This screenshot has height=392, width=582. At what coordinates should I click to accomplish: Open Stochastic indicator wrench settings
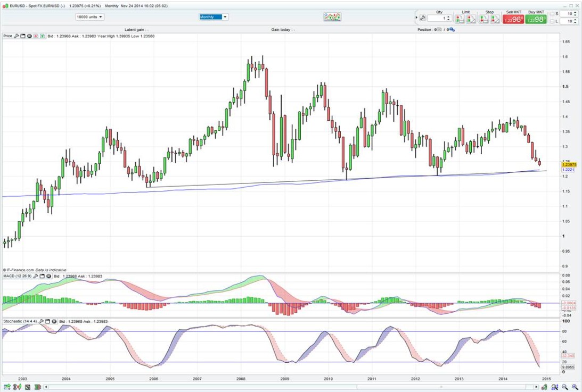click(x=41, y=322)
